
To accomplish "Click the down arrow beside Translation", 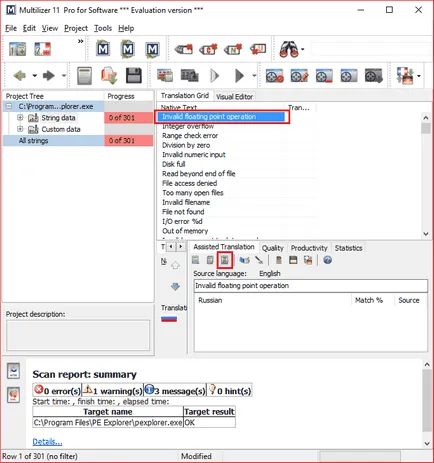I will point(175,286).
